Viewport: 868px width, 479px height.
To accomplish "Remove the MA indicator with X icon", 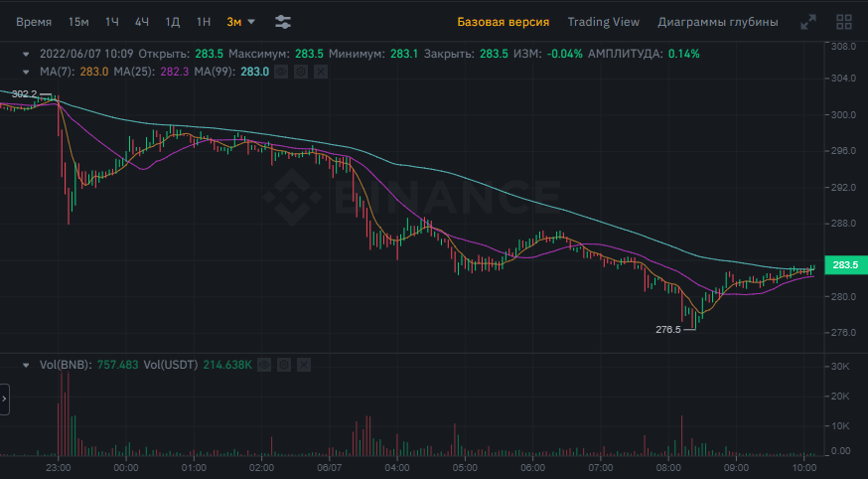I will 319,72.
